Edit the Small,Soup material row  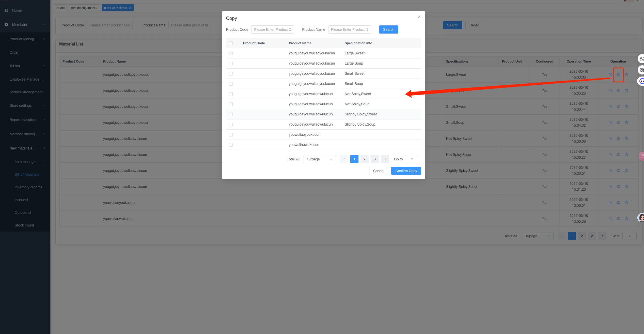610,123
